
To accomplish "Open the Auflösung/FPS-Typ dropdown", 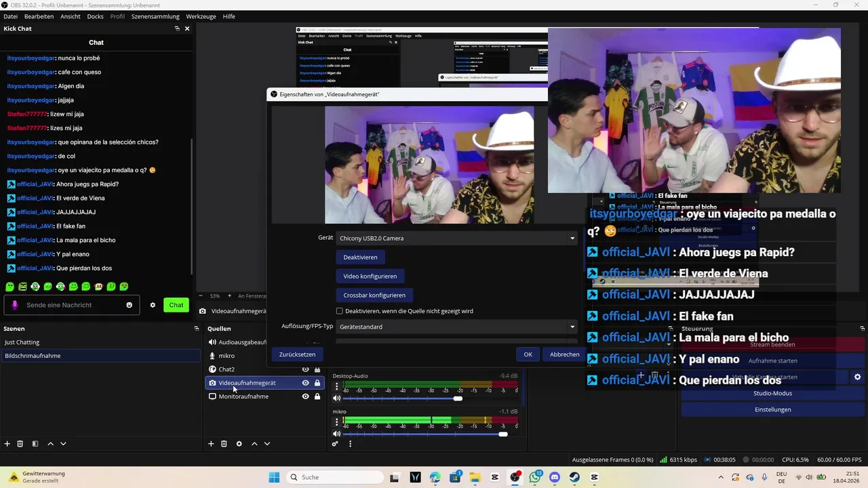I will (x=457, y=327).
